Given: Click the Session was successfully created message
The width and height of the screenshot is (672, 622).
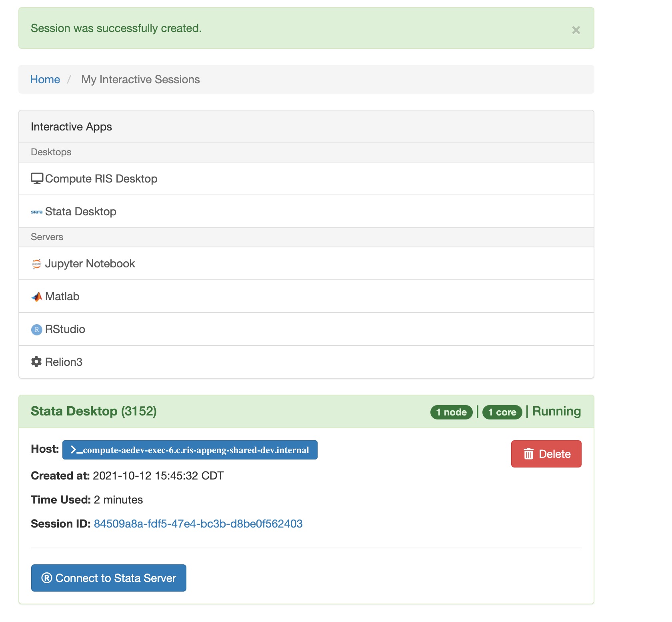Looking at the screenshot, I should (x=116, y=28).
